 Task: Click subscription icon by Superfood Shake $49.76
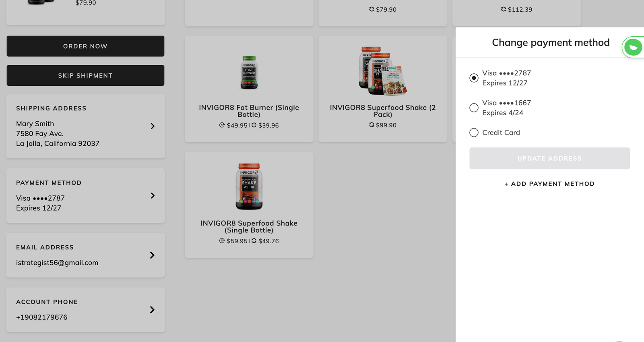click(x=254, y=241)
